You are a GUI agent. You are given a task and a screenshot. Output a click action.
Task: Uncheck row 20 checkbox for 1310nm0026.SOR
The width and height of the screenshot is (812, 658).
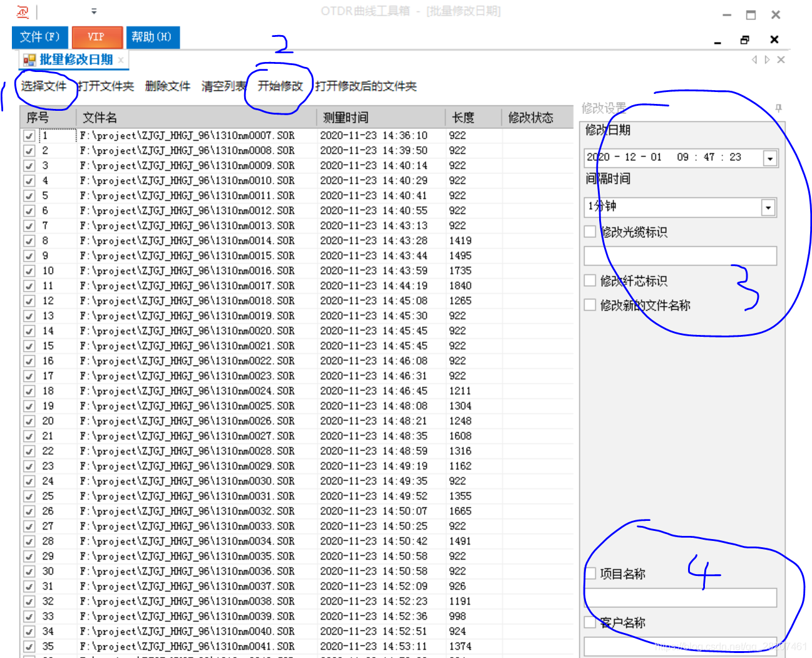click(x=29, y=421)
